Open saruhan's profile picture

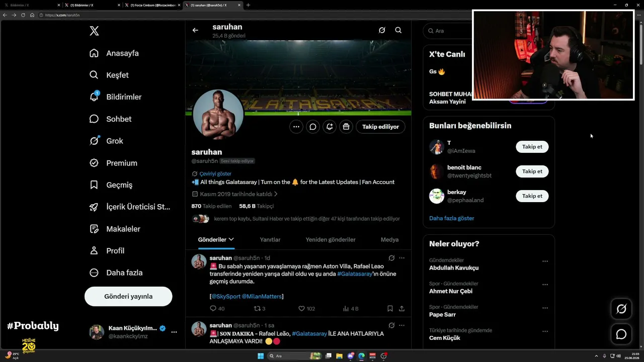pos(218,115)
